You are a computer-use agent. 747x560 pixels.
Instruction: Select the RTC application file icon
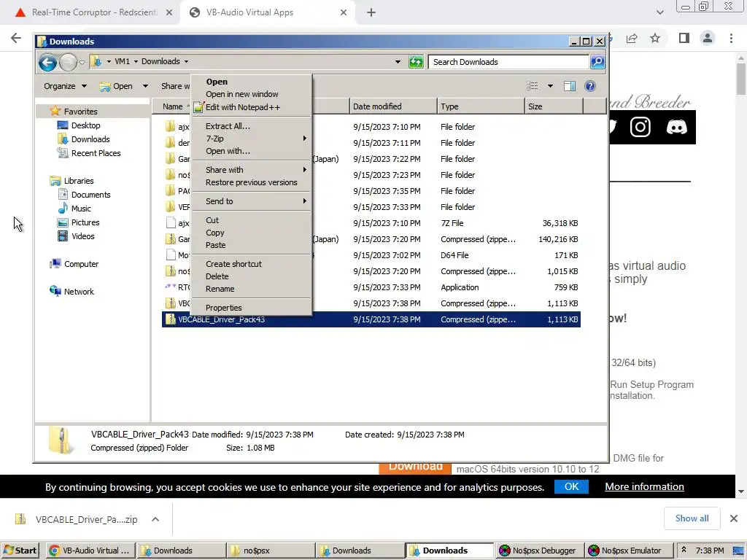click(x=171, y=287)
